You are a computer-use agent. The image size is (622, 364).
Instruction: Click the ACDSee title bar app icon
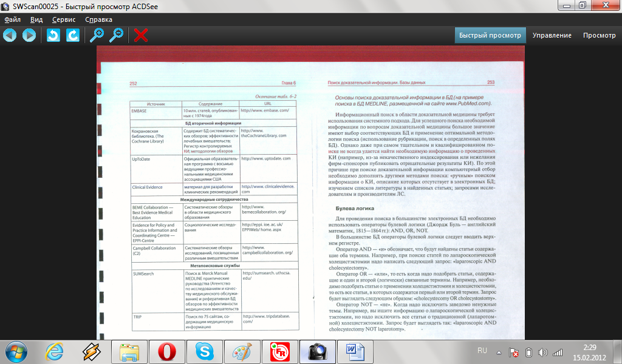[x=5, y=6]
